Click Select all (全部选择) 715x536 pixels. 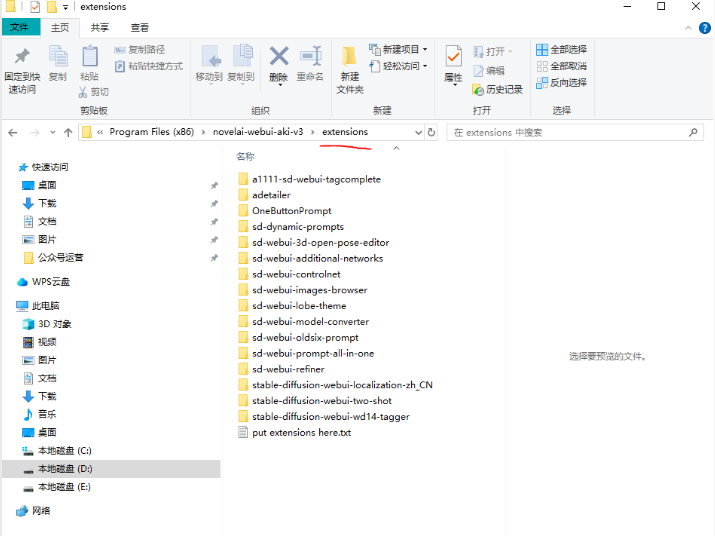click(x=561, y=49)
